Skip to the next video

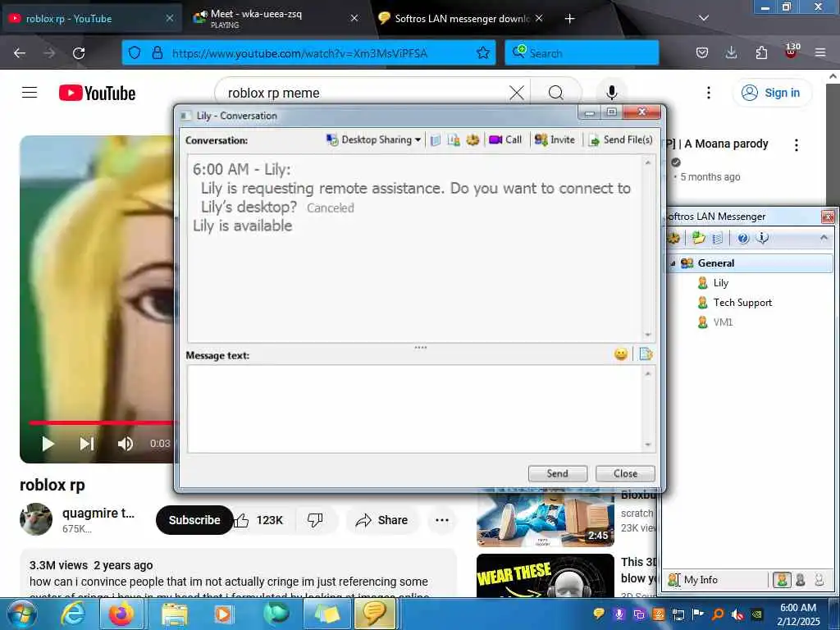(x=87, y=444)
